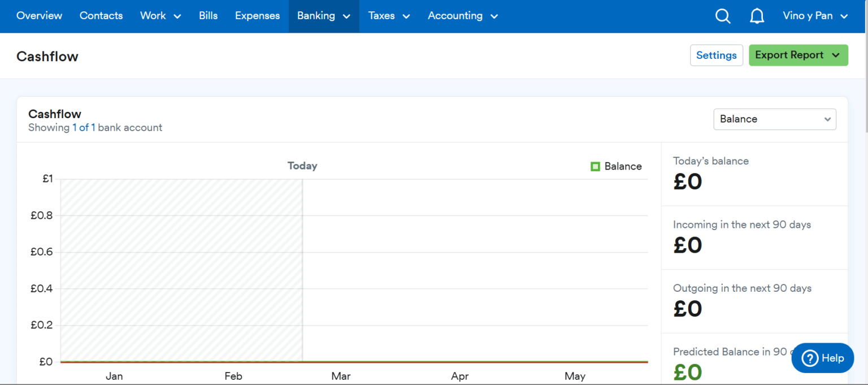Viewport: 868px width, 385px height.
Task: Expand the Work menu
Action: tap(160, 16)
